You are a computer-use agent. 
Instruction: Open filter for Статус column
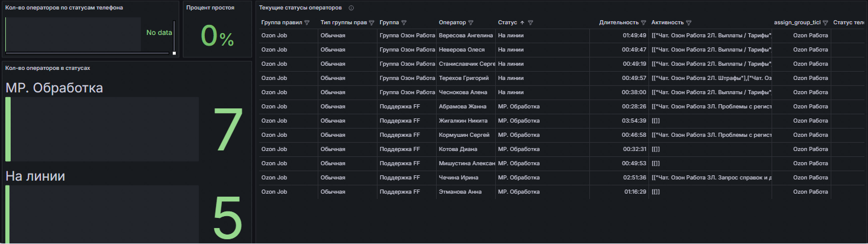click(531, 23)
